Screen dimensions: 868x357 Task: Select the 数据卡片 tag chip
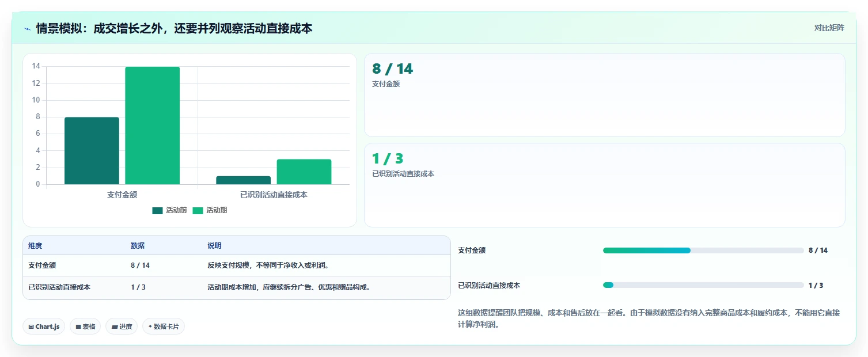click(164, 326)
